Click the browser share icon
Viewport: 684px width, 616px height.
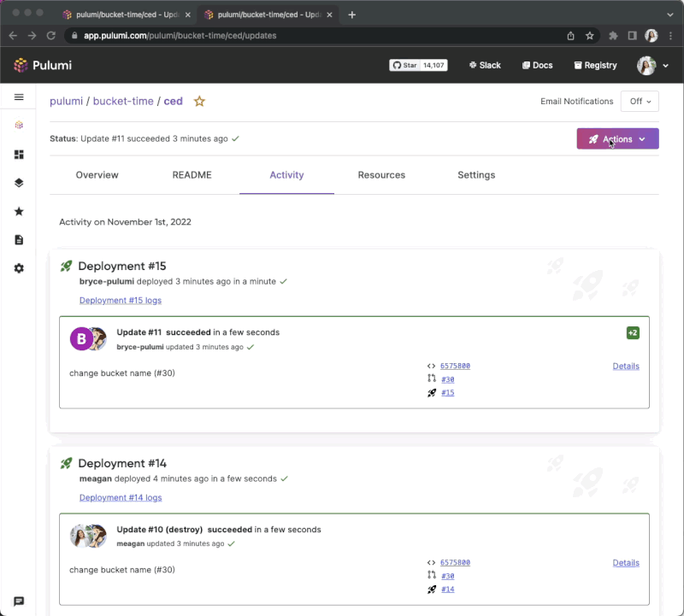point(570,36)
